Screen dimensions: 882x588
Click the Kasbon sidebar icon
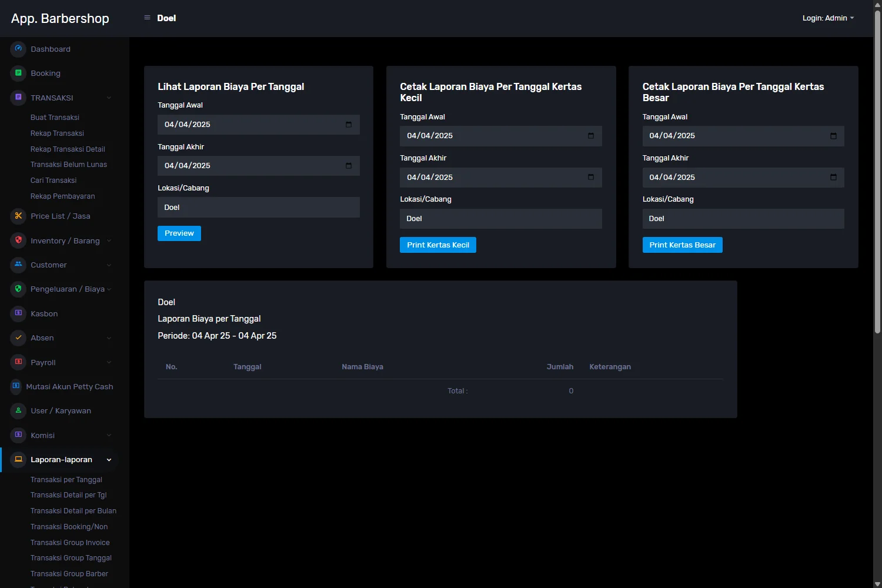(x=18, y=313)
